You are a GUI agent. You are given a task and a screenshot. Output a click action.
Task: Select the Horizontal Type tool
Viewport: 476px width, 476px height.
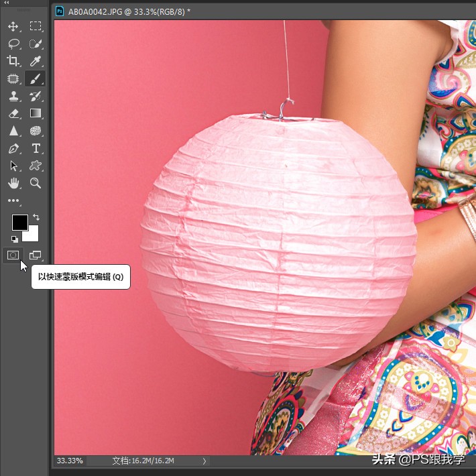point(36,148)
